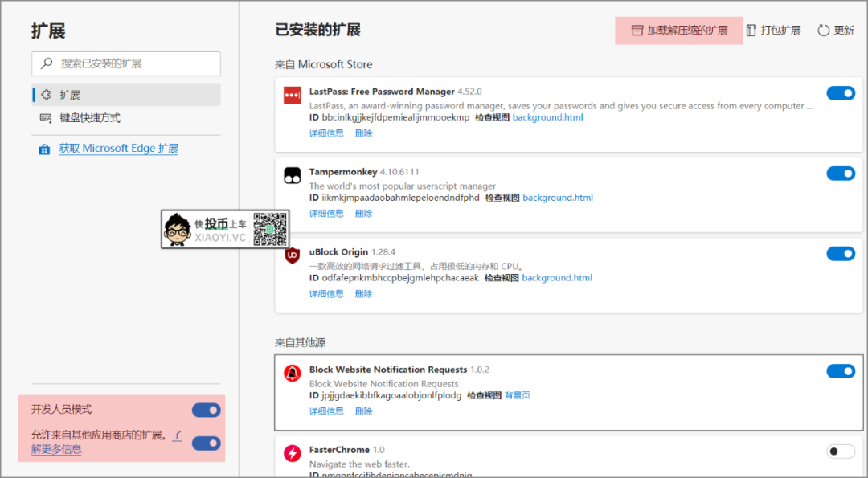
Task: Toggle 开发人员模式 developer mode switch
Action: pos(206,411)
